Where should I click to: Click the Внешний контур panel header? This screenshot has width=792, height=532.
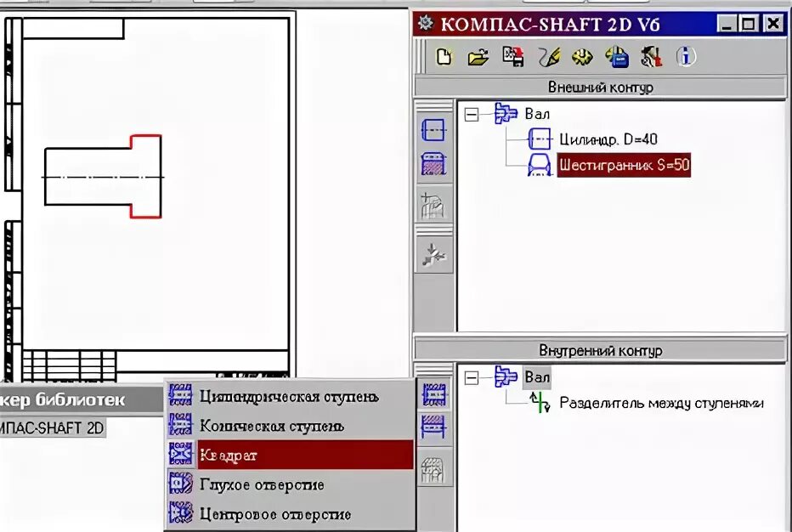tap(600, 88)
